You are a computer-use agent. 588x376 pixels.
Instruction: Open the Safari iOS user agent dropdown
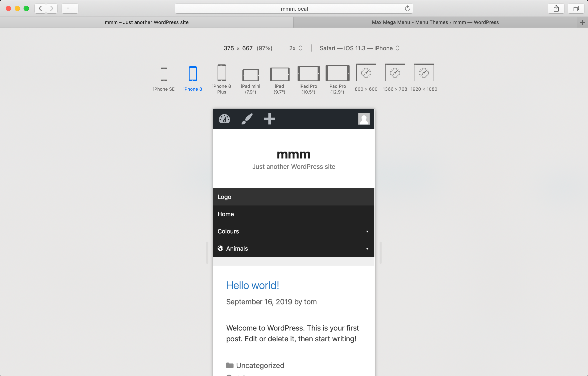pyautogui.click(x=359, y=48)
